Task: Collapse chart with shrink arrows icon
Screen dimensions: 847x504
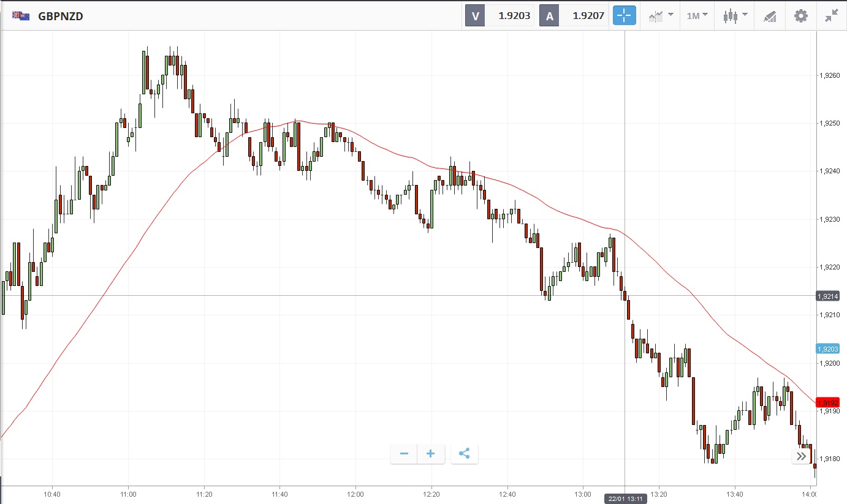Action: 831,16
